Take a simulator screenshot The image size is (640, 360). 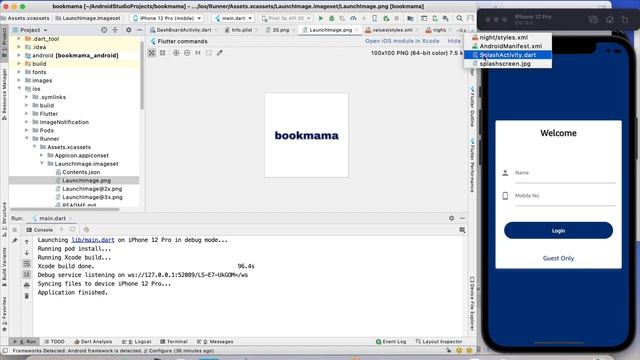click(594, 20)
